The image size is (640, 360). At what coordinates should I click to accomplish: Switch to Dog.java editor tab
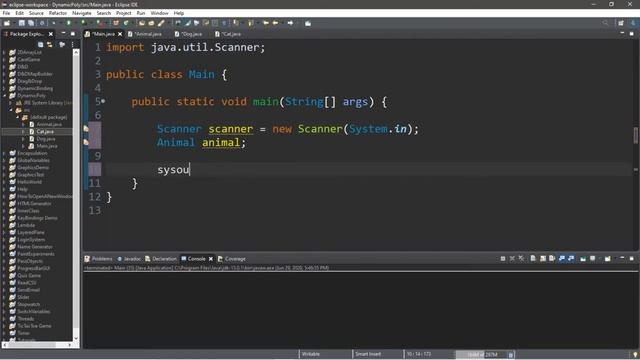click(189, 34)
